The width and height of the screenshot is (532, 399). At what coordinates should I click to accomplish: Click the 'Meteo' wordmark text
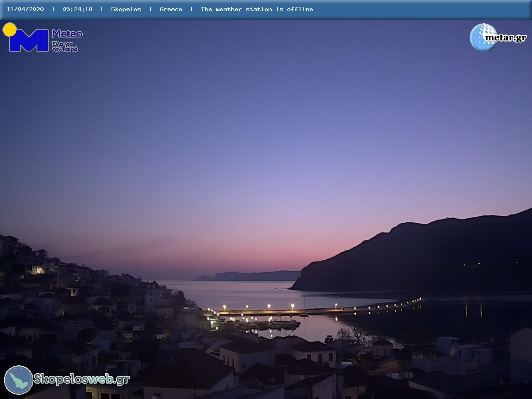click(67, 34)
